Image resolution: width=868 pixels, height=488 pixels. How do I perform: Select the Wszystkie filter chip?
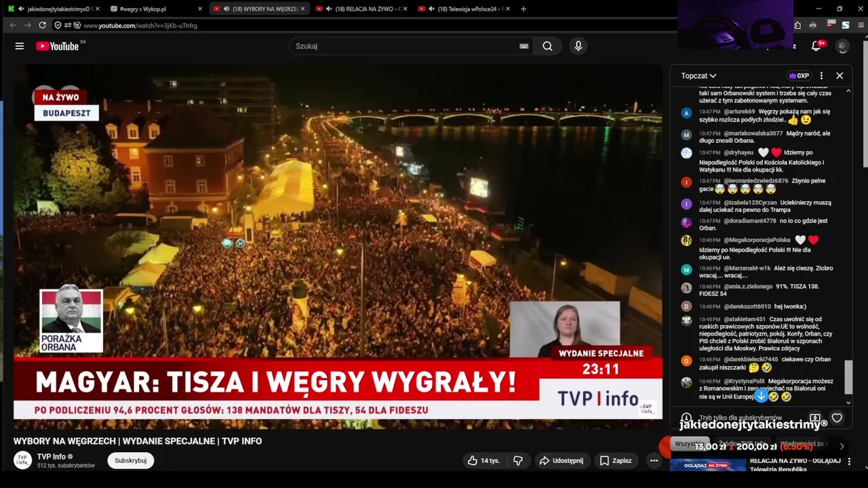689,444
